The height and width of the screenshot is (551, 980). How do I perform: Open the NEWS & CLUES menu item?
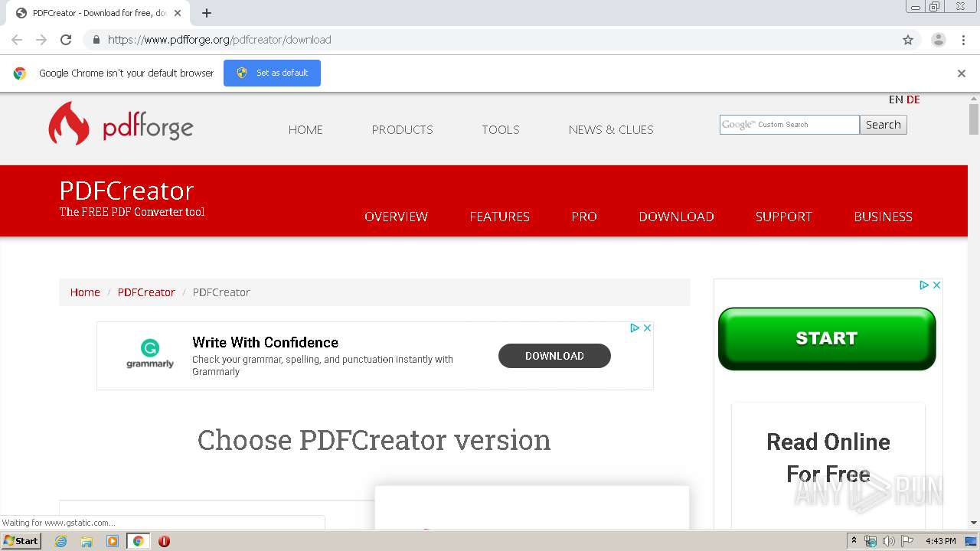click(611, 129)
